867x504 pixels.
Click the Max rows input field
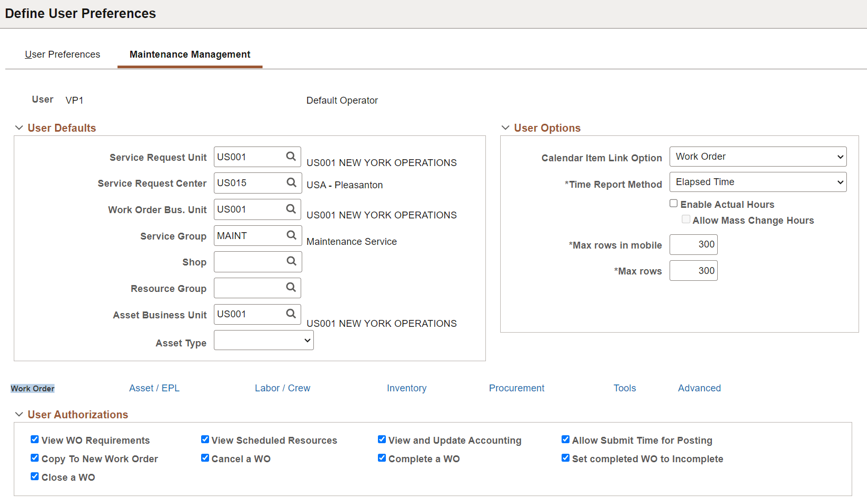click(693, 270)
